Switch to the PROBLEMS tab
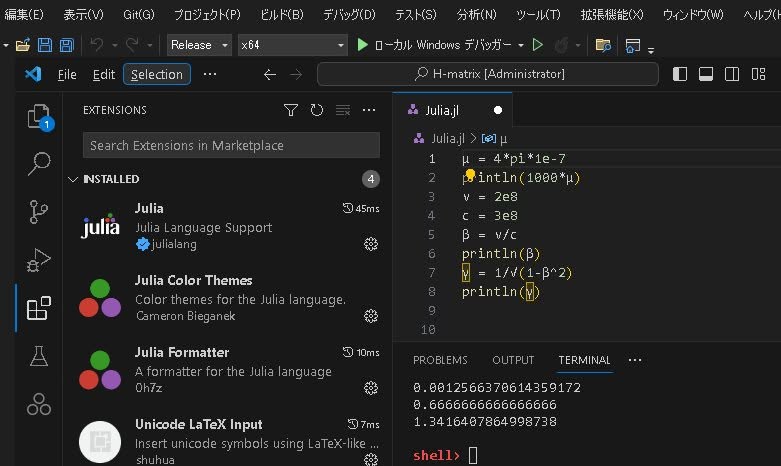 (440, 360)
